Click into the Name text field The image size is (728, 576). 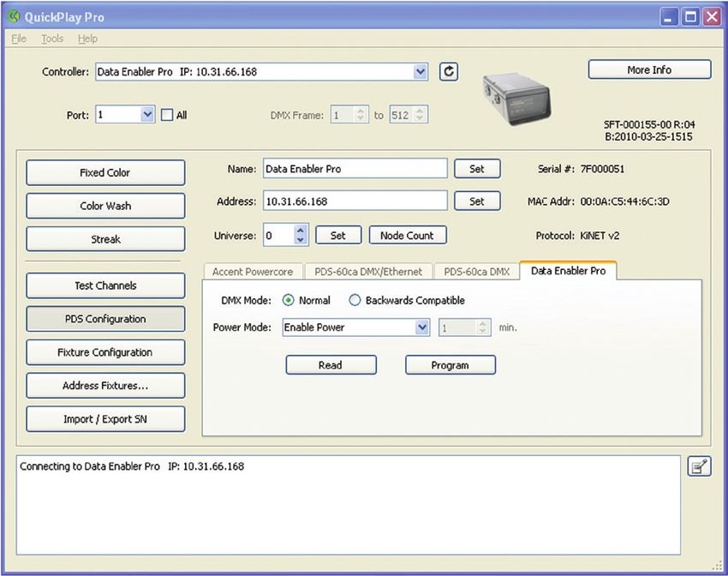[x=355, y=169]
